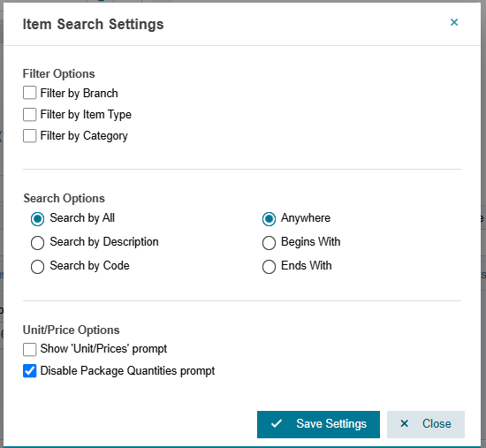Close the dialog using the top-right X icon
This screenshot has width=486, height=448.
454,22
